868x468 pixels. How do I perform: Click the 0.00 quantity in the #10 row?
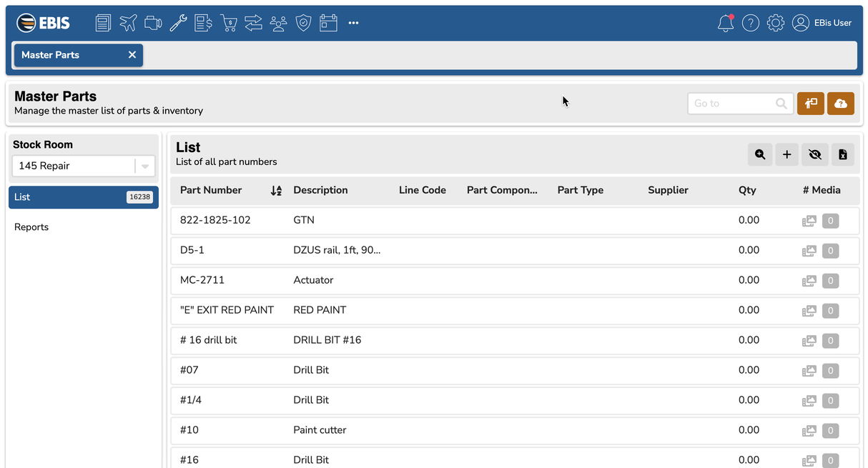click(x=749, y=430)
